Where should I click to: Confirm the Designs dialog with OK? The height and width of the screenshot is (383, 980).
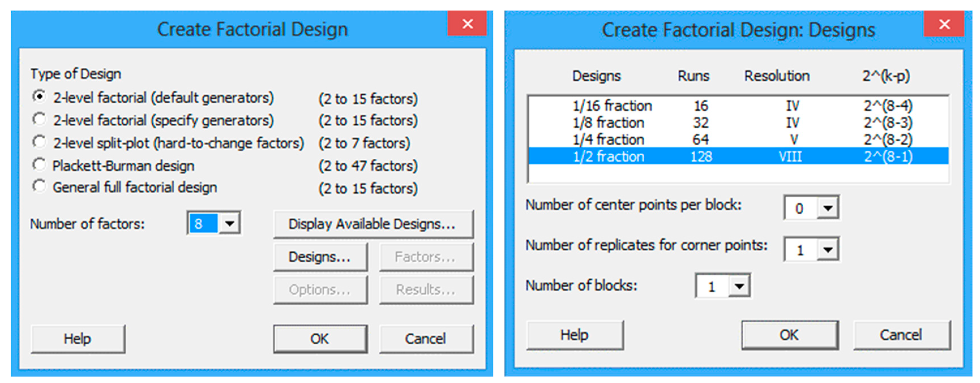pyautogui.click(x=789, y=335)
